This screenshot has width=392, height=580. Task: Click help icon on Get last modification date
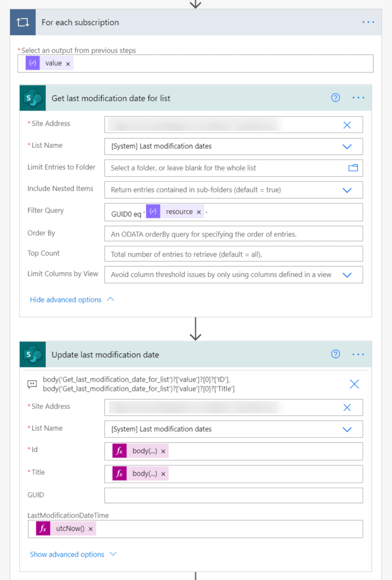[335, 98]
